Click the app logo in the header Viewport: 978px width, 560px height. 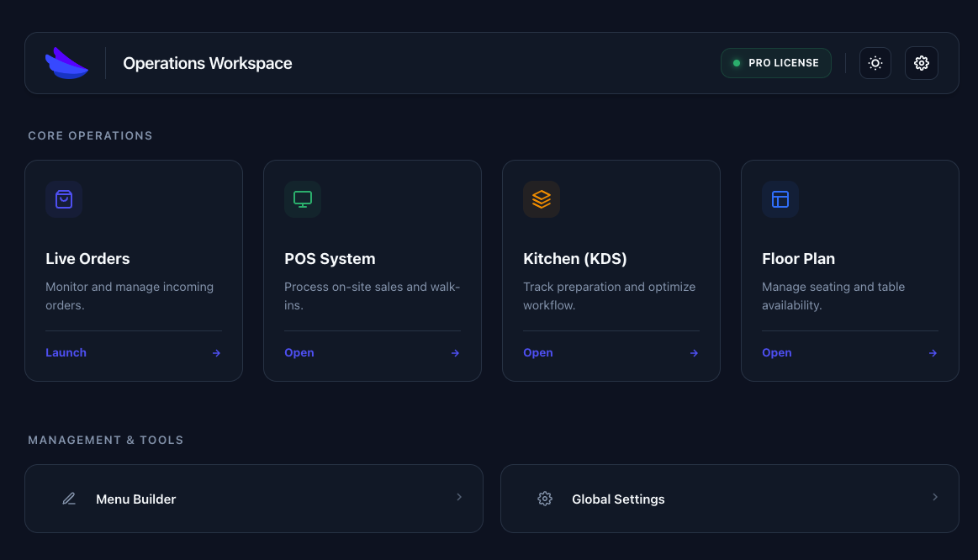point(67,62)
